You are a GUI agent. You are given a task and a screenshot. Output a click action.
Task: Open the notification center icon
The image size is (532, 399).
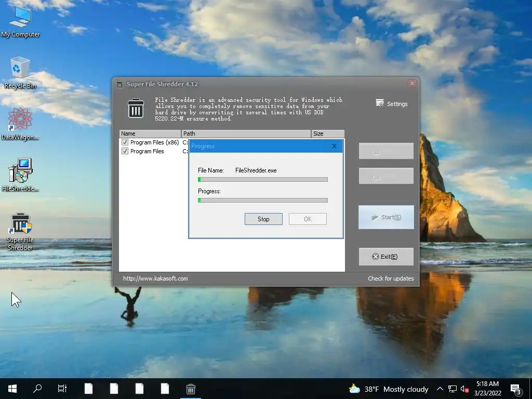coord(516,389)
